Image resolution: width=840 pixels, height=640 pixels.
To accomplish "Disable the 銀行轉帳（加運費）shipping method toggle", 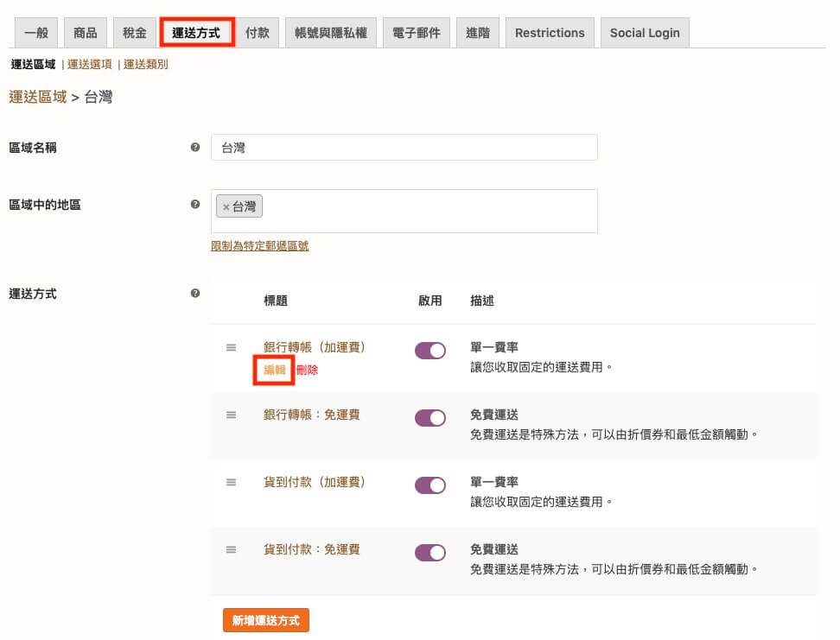I will click(x=430, y=351).
